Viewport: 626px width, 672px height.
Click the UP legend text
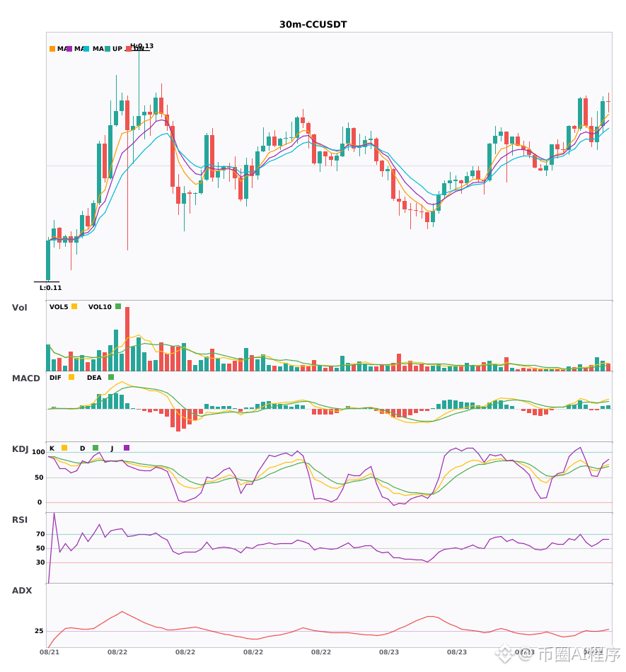coord(117,49)
